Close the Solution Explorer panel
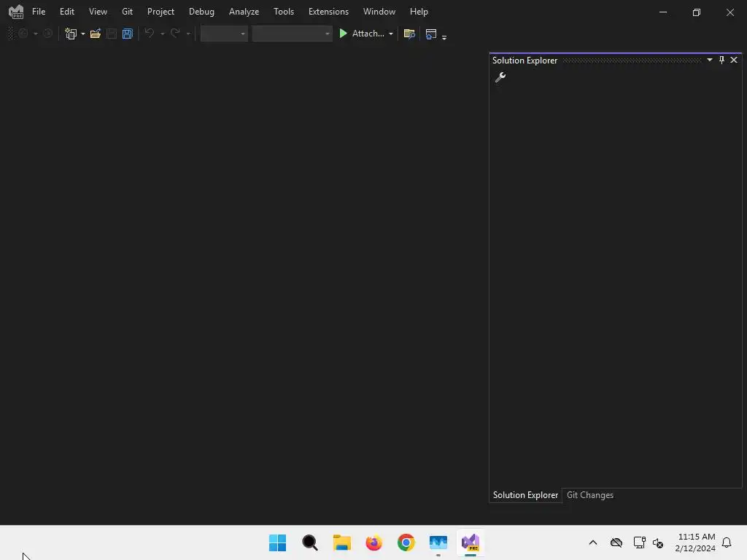Image resolution: width=747 pixels, height=560 pixels. (734, 60)
